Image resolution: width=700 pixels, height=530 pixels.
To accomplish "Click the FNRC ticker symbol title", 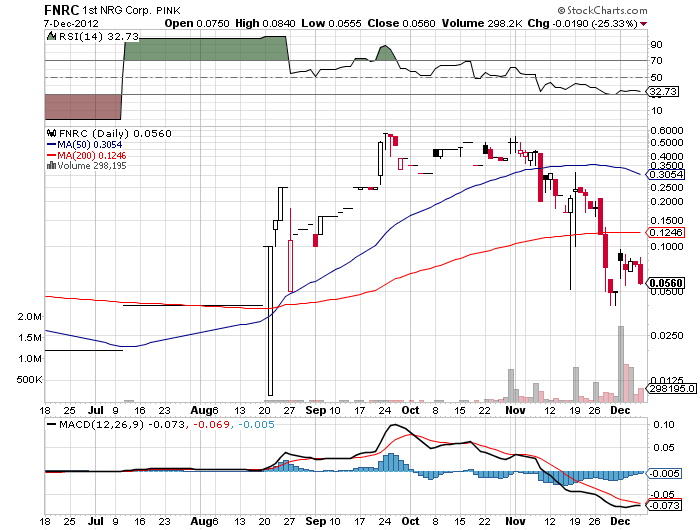I will [x=62, y=10].
